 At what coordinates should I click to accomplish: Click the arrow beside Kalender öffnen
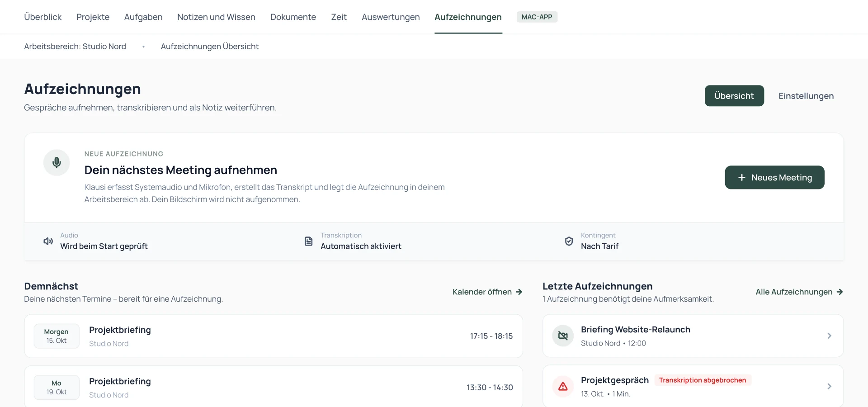coord(519,292)
